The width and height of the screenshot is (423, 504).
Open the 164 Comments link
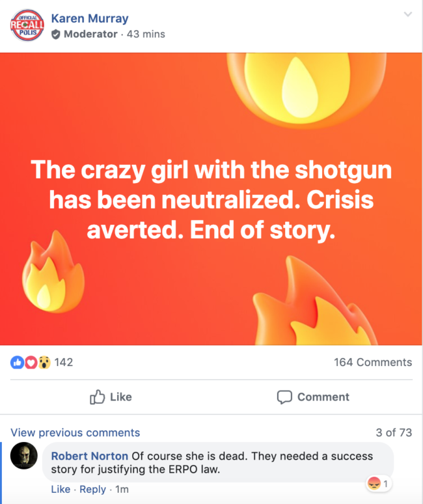372,362
